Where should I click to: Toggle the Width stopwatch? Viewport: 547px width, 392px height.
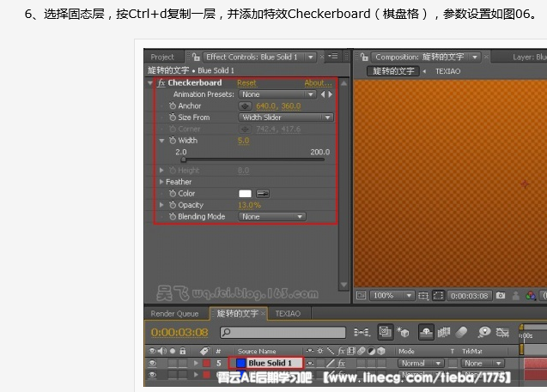173,140
